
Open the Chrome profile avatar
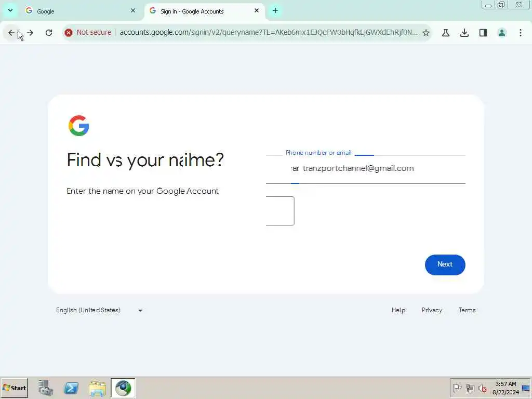502,33
